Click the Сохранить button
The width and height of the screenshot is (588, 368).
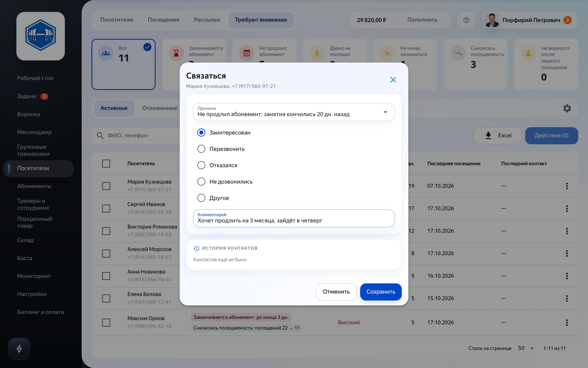coord(381,292)
